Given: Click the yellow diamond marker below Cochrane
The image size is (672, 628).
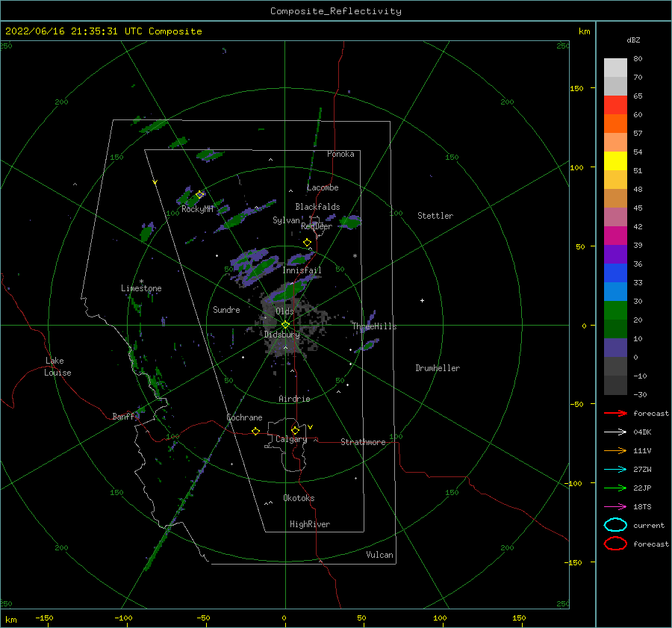Looking at the screenshot, I should tap(256, 431).
